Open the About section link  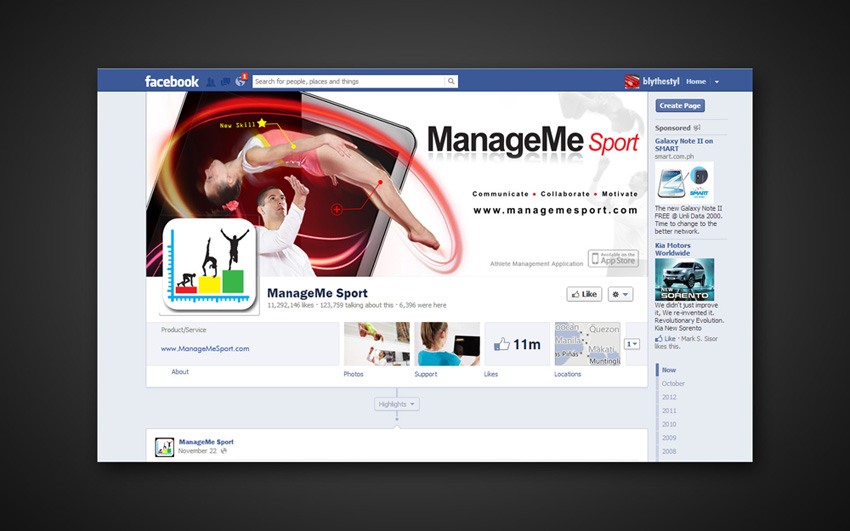180,372
